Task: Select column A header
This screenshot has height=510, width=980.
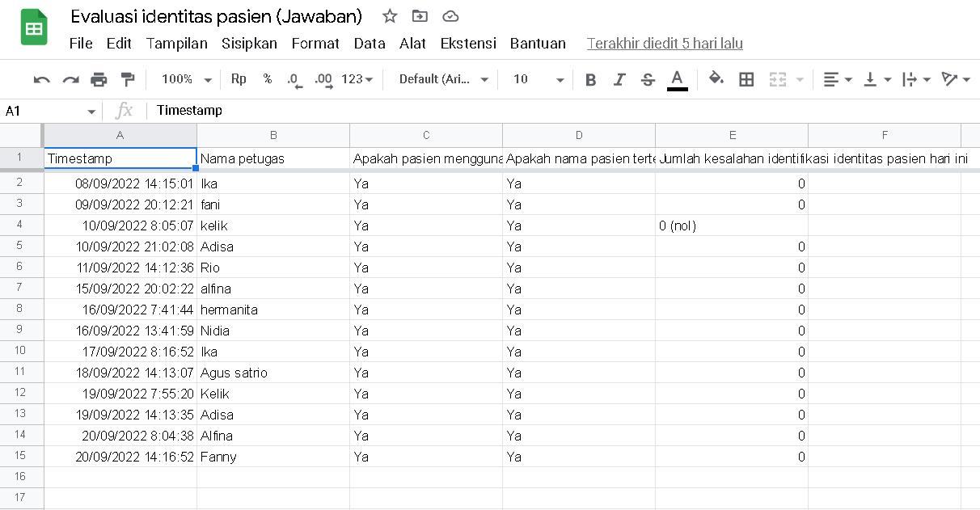Action: point(120,135)
